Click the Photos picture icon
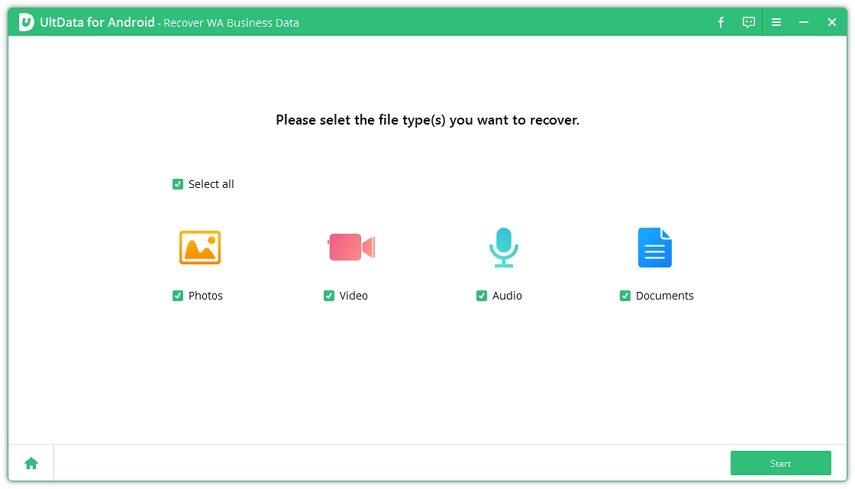The width and height of the screenshot is (855, 489). pos(200,247)
